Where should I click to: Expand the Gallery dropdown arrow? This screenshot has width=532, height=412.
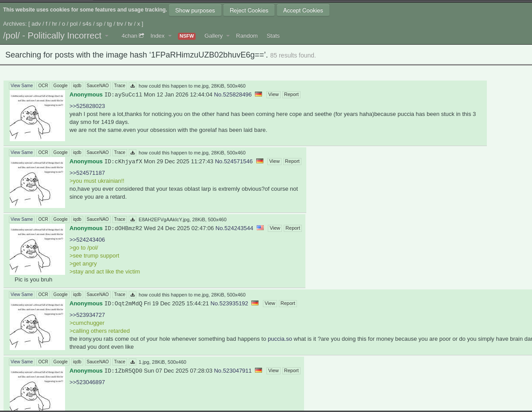coord(228,36)
